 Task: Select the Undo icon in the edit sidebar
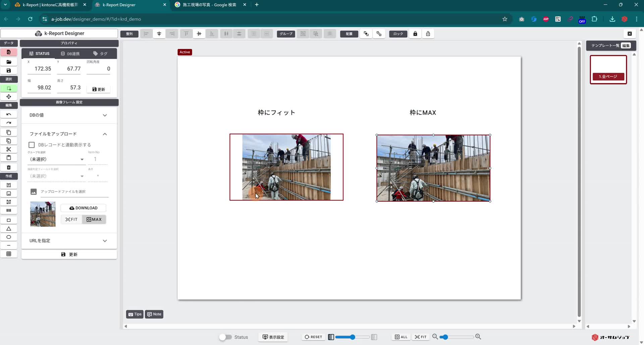(8, 114)
